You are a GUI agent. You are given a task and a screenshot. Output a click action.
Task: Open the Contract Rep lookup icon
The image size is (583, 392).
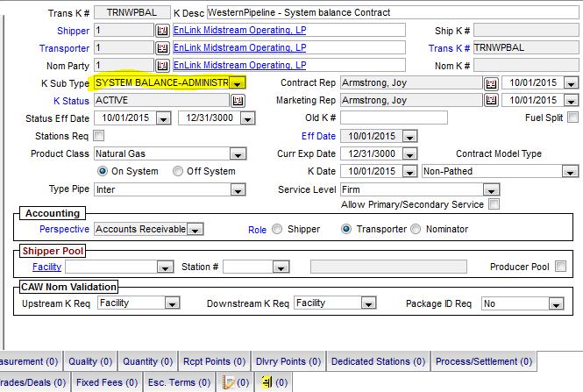point(490,83)
